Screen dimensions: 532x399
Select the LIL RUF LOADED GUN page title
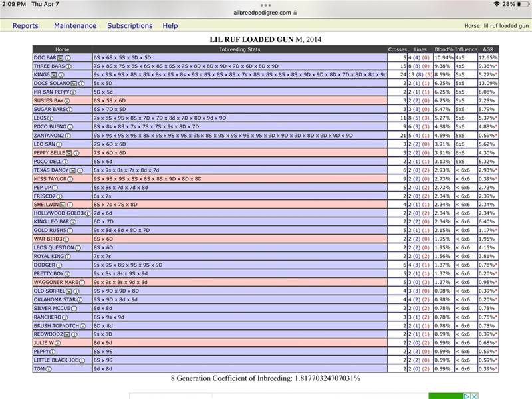(265, 39)
